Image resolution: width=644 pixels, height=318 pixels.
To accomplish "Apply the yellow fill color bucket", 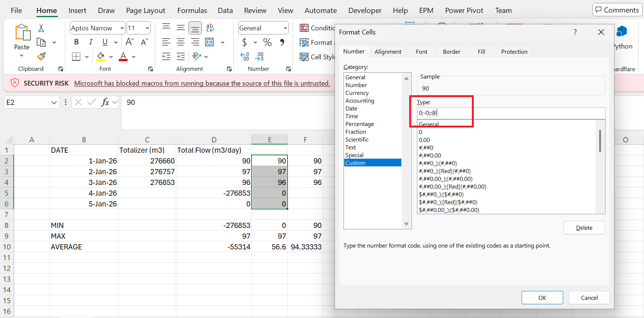I will 101,56.
